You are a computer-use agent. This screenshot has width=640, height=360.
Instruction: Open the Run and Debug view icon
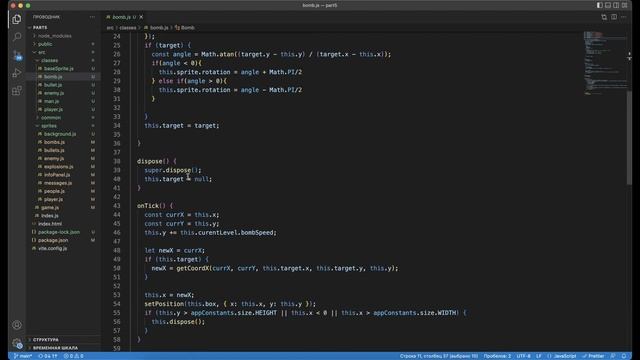[x=17, y=73]
